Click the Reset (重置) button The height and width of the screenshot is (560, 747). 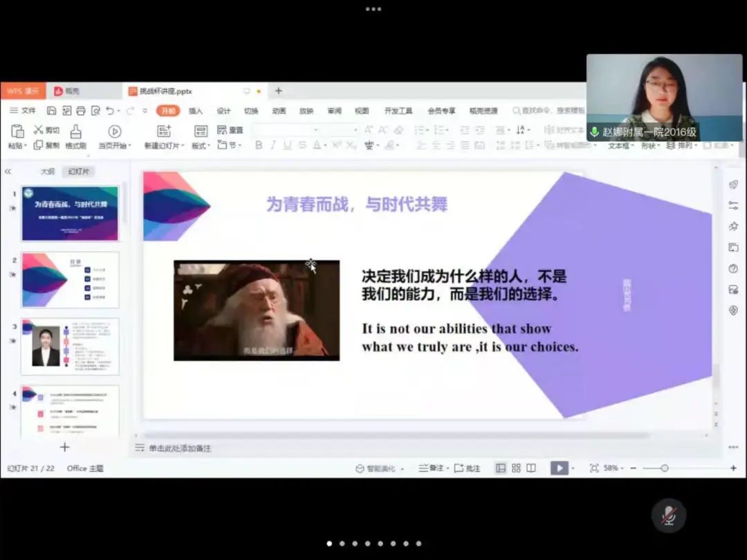231,130
